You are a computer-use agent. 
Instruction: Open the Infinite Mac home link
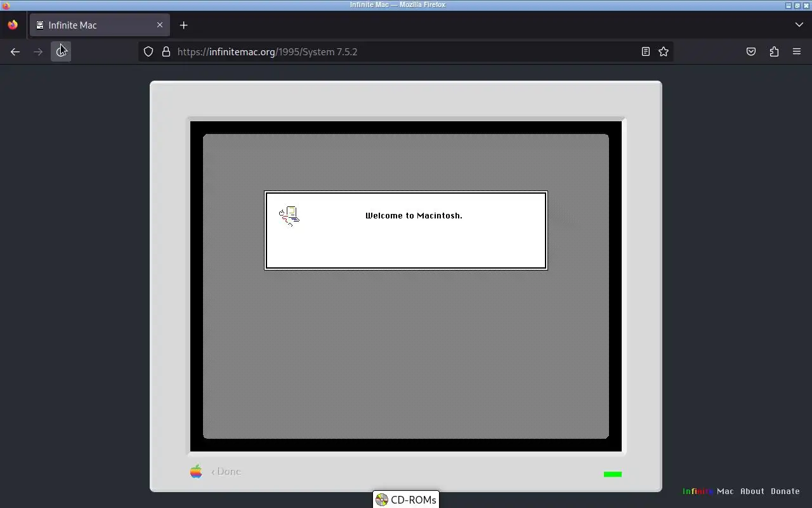tap(708, 491)
